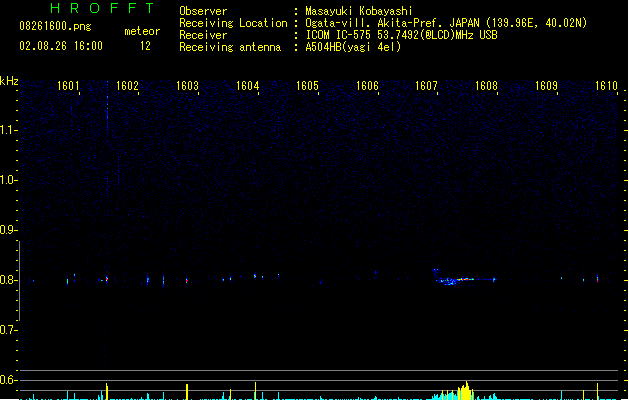Click time marker 1602
629x400 pixels.
pos(127,86)
